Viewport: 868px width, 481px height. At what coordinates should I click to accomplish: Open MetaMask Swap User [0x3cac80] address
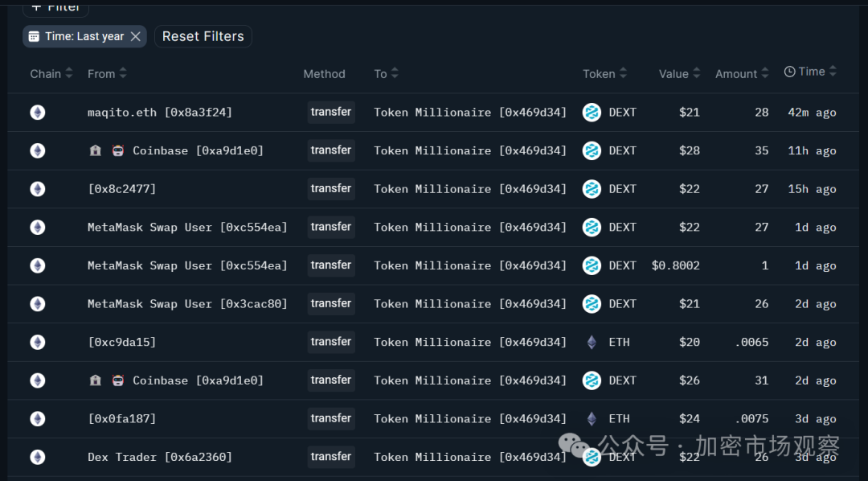point(187,304)
